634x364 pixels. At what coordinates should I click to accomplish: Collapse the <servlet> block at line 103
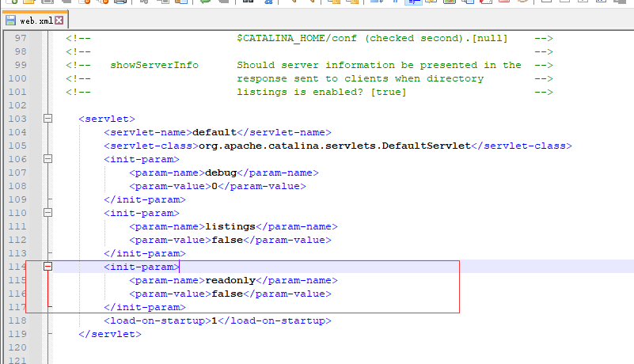click(x=47, y=119)
